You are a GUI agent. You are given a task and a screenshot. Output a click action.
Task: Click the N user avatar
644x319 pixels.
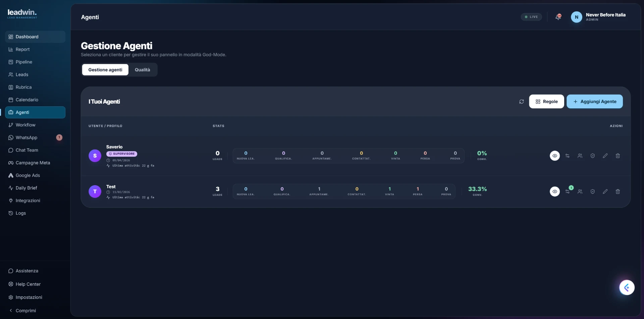(577, 17)
